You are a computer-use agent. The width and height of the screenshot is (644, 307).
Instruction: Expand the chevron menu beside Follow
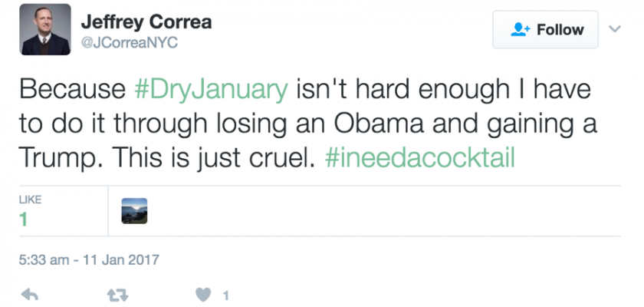[614, 29]
